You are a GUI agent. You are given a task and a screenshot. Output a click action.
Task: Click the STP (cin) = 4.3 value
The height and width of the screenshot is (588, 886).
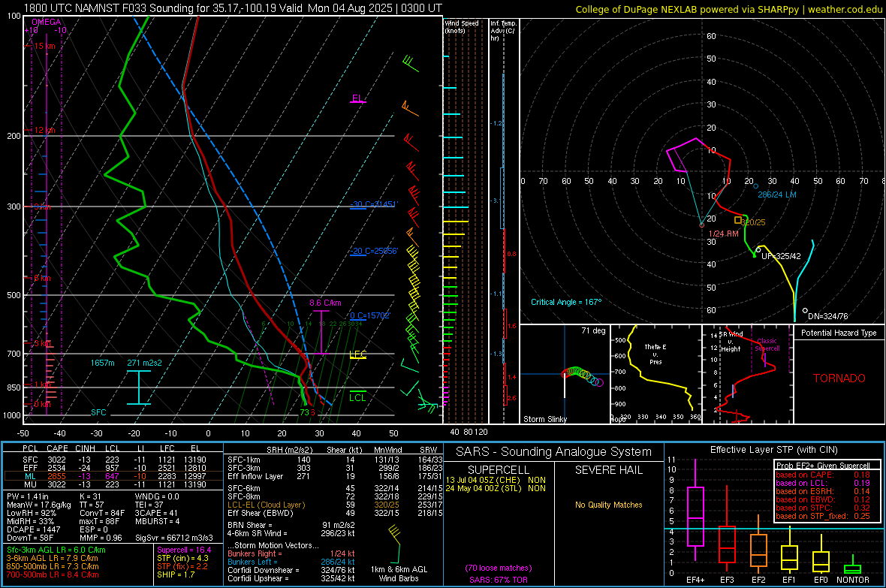click(182, 559)
